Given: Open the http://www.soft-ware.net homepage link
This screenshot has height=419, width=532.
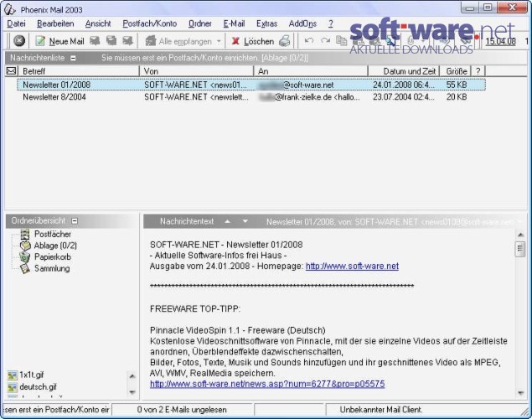Looking at the screenshot, I should point(352,266).
